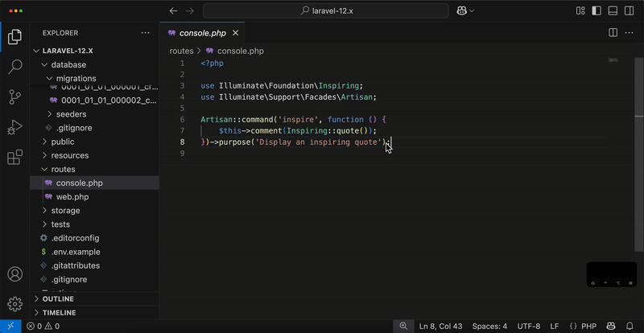Change encoding via UTF-8

529,327
